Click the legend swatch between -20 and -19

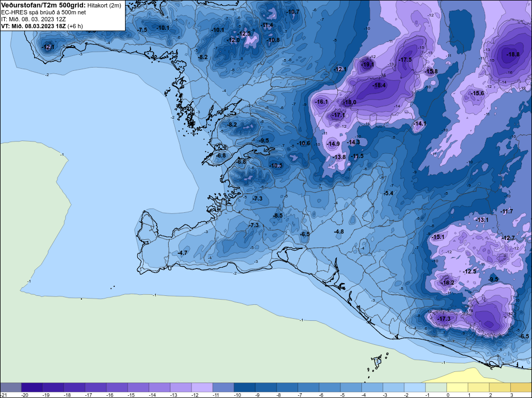pos(32,387)
